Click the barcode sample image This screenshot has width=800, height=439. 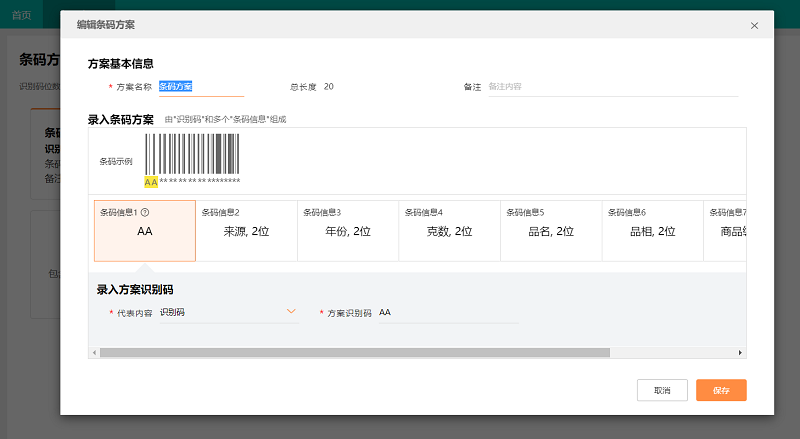[x=192, y=156]
